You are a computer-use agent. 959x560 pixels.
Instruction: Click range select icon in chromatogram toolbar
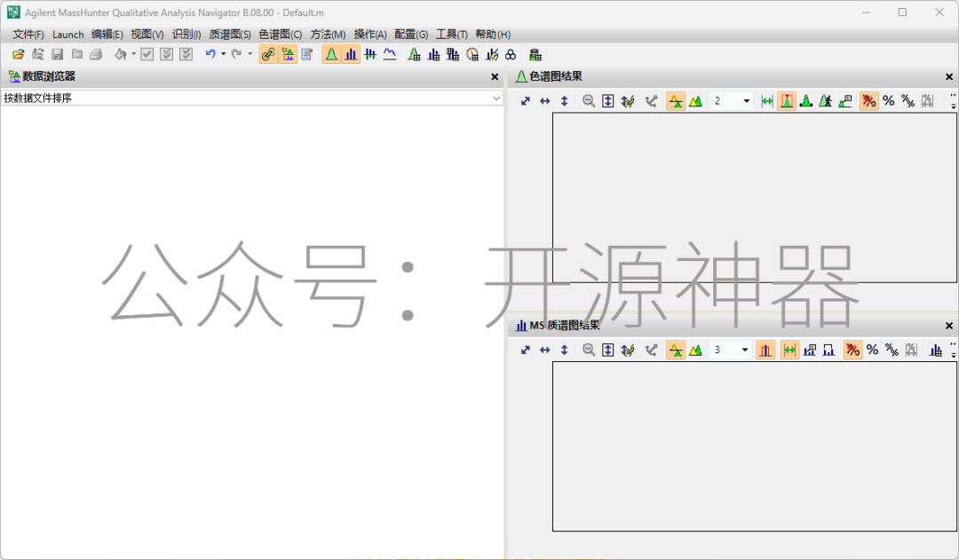coord(767,101)
